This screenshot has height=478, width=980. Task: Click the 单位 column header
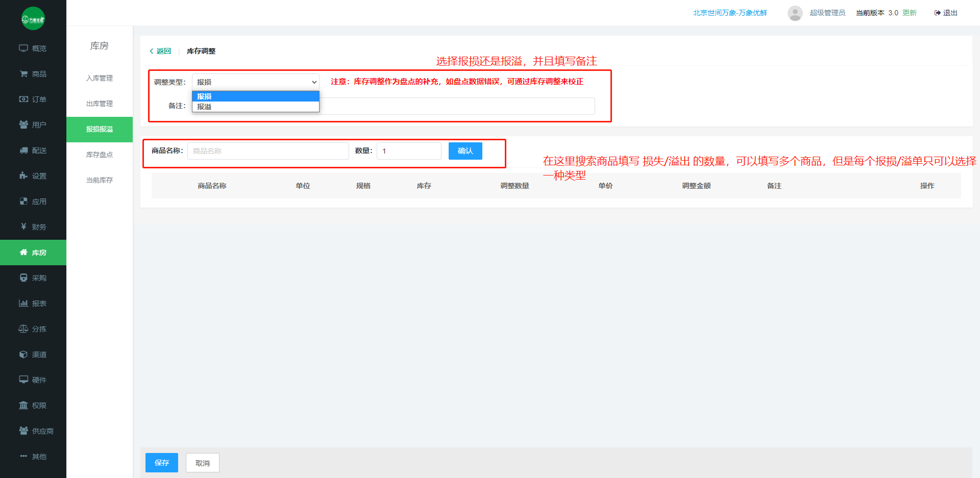(303, 186)
